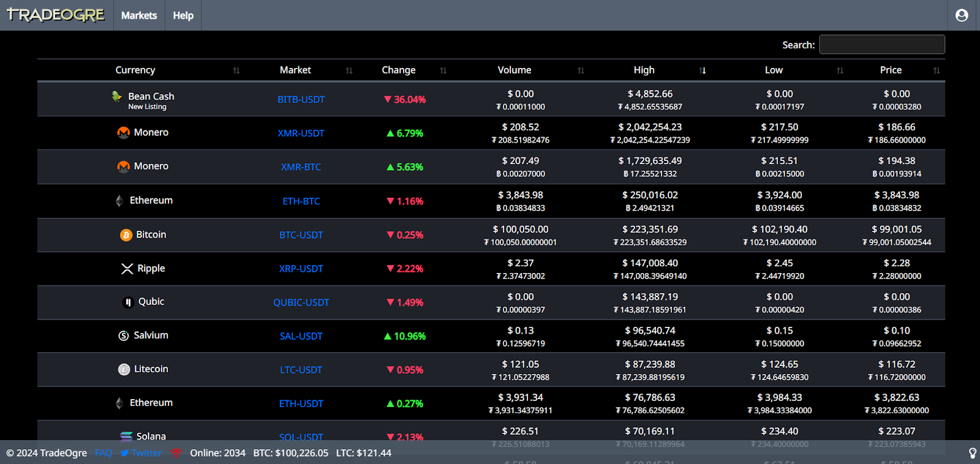Focus the Search input field
980x464 pixels.
[882, 45]
